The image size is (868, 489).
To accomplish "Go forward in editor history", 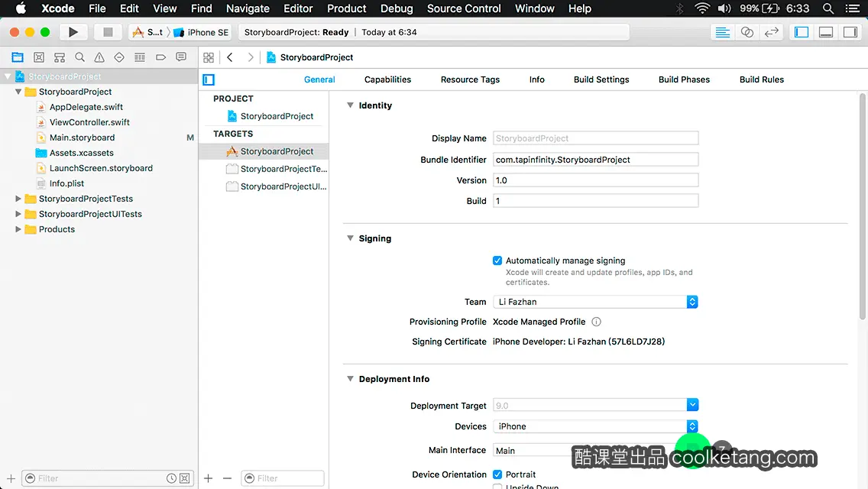I will click(250, 57).
